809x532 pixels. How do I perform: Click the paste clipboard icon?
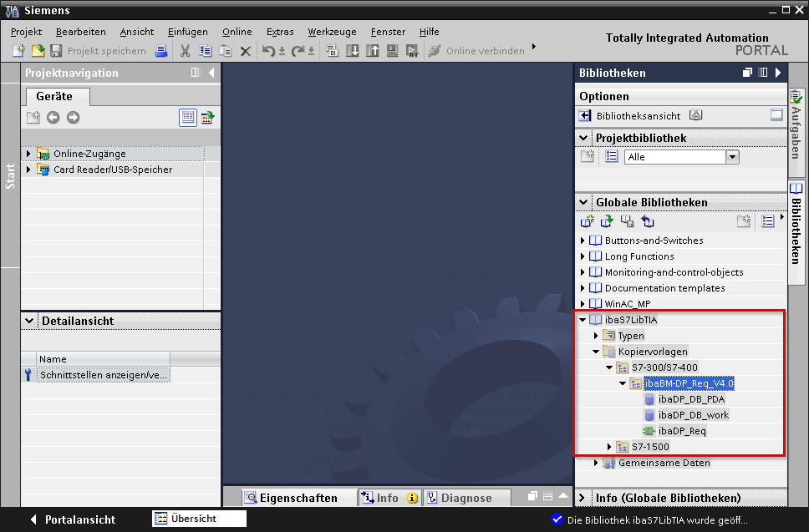coord(226,50)
